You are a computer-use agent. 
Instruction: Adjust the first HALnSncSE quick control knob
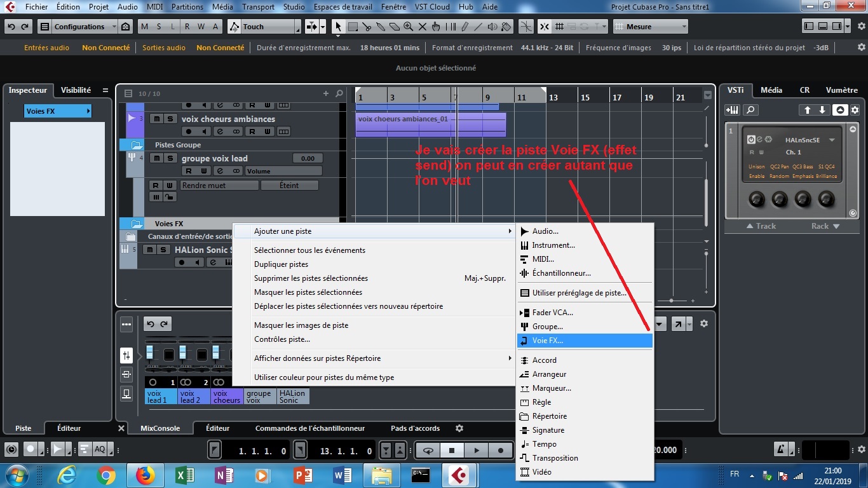756,200
